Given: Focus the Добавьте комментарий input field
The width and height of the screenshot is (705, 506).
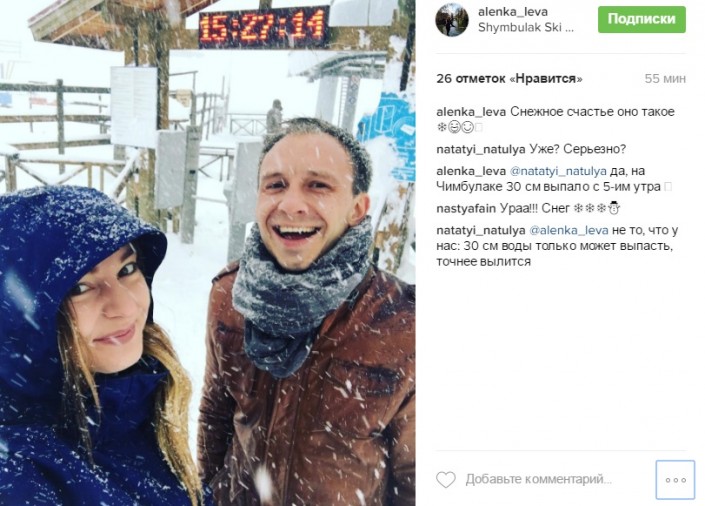Looking at the screenshot, I should pyautogui.click(x=539, y=479).
